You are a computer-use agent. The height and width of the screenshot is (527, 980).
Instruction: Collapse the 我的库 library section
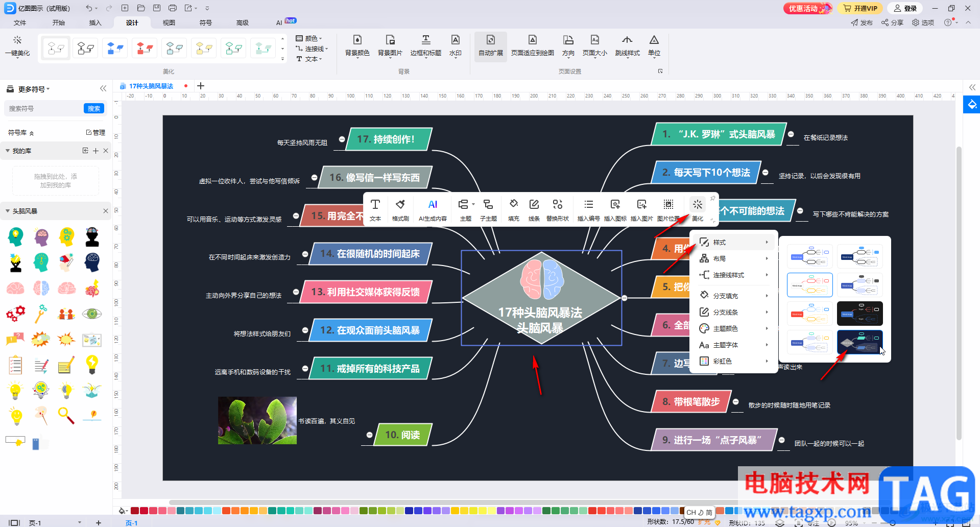click(8, 151)
